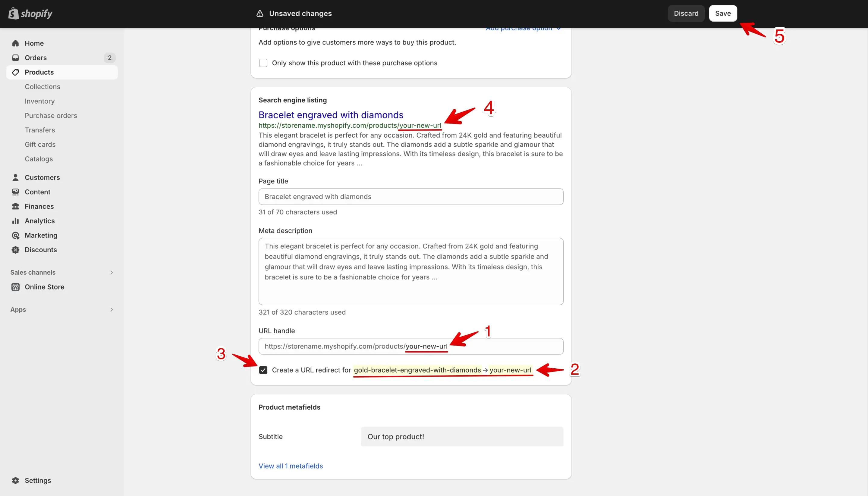Viewport: 868px width, 496px height.
Task: Click the highlighted gold-bracelet-engraved-with-diamonds redirect text
Action: pos(417,370)
